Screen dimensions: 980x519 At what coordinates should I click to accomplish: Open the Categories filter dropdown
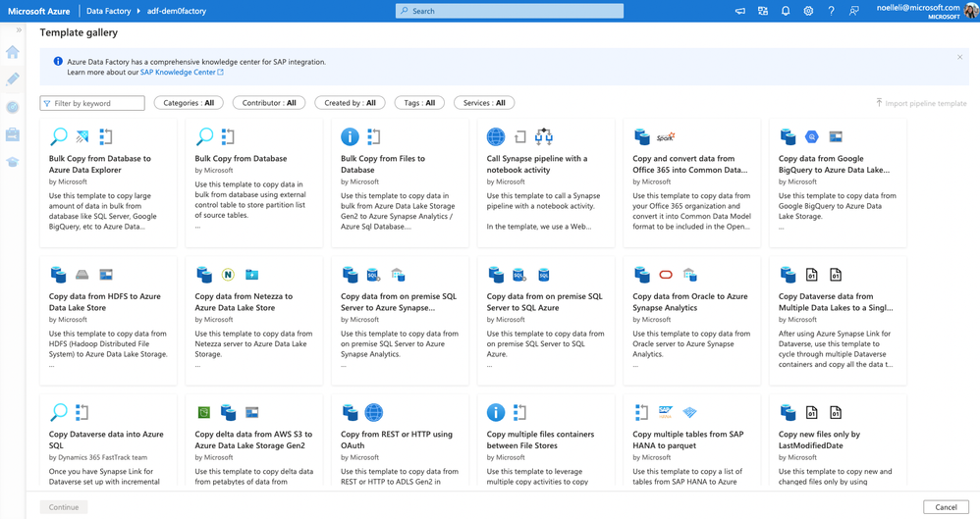[x=189, y=103]
